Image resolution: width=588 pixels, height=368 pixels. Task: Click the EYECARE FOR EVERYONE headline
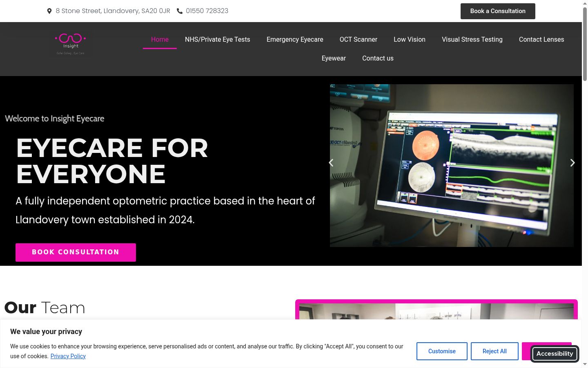(112, 161)
